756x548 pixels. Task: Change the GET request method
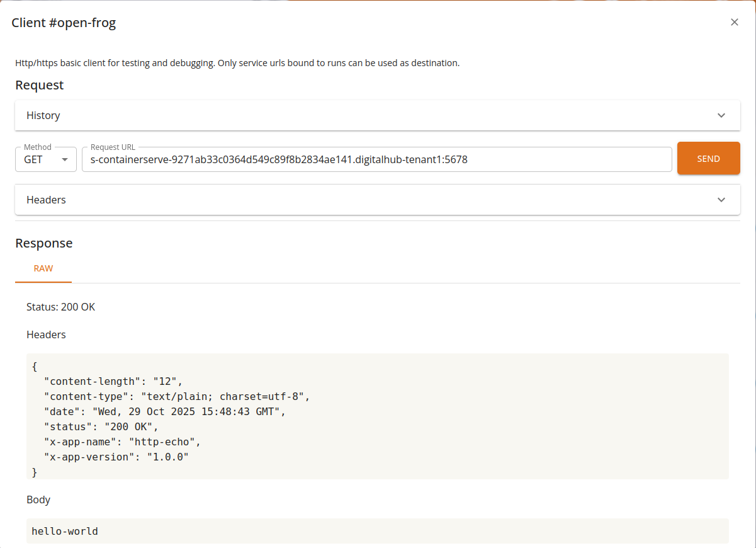(44, 159)
